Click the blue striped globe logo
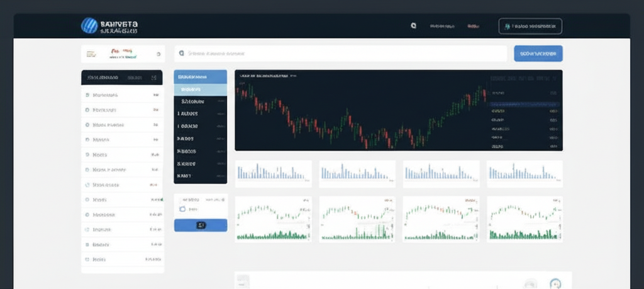The width and height of the screenshot is (644, 289). (90, 26)
